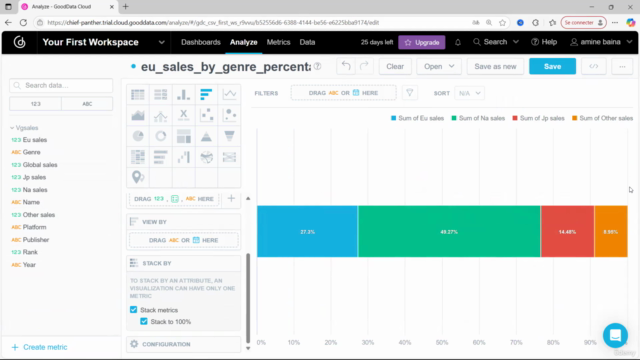
Task: Select the Scatter plot visualization
Action: click(x=207, y=116)
